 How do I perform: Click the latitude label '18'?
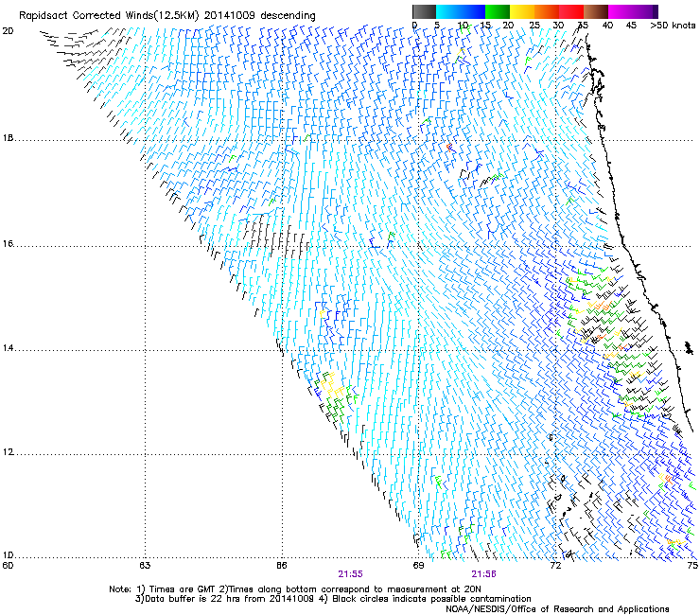pos(8,138)
